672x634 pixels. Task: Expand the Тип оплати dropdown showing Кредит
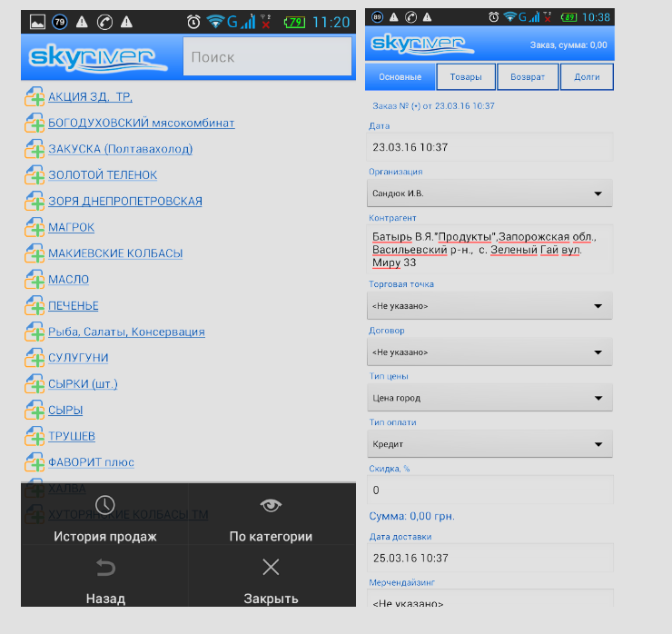pos(490,444)
